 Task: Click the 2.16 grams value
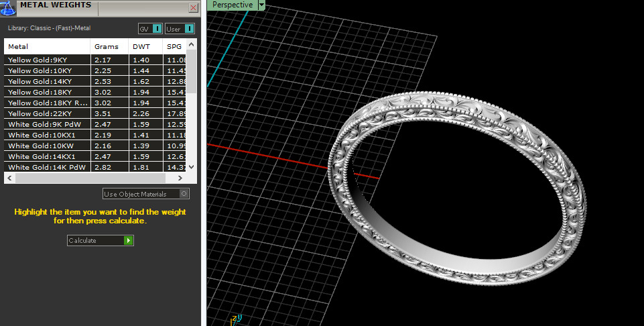pyautogui.click(x=103, y=146)
